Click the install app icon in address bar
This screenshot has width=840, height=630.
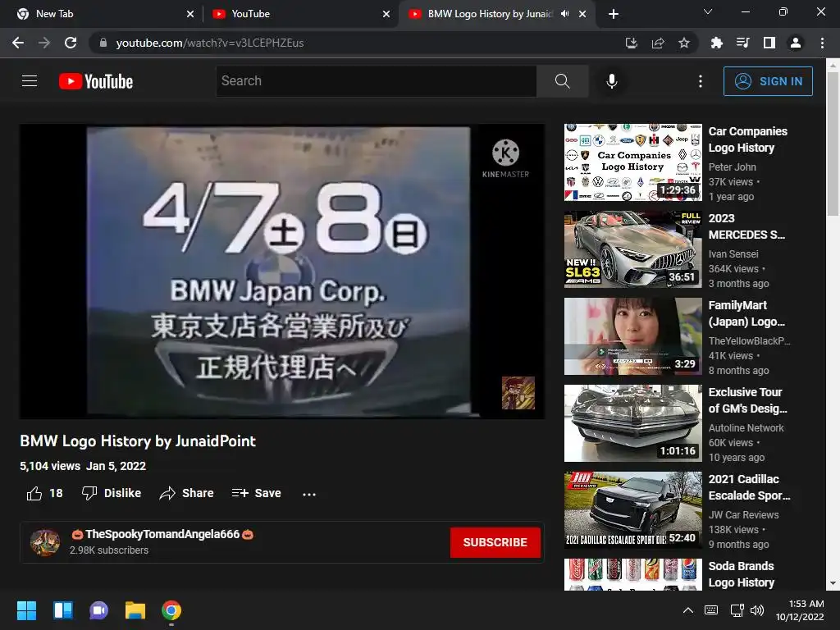pyautogui.click(x=632, y=43)
